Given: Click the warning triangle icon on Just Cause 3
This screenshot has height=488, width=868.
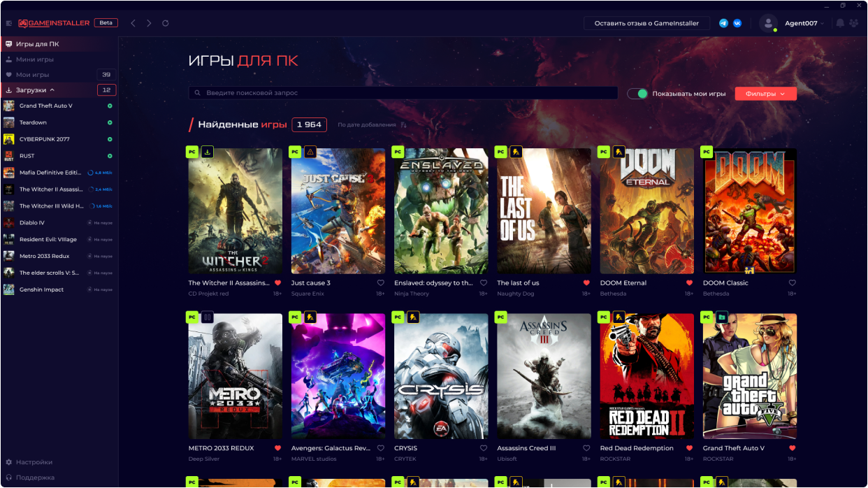Looking at the screenshot, I should tap(310, 152).
